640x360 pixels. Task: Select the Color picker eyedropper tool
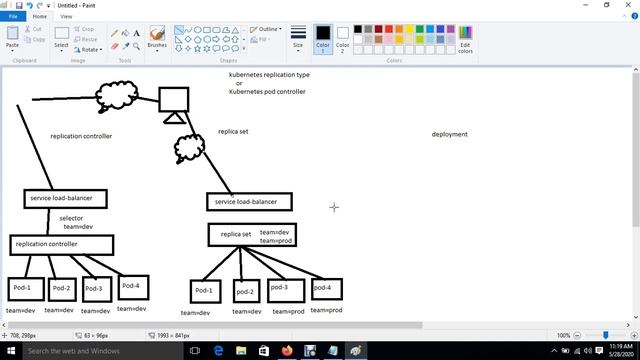[126, 46]
